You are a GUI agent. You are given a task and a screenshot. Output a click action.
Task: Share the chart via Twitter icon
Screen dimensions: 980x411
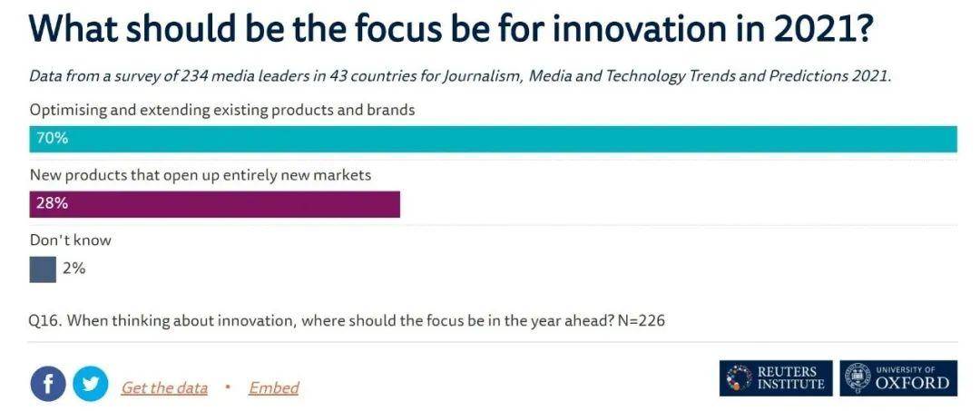point(91,384)
